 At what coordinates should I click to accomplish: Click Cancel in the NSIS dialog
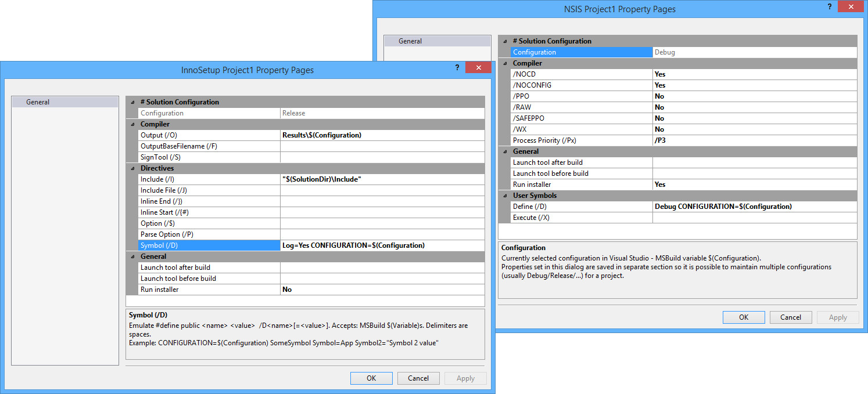pos(791,317)
